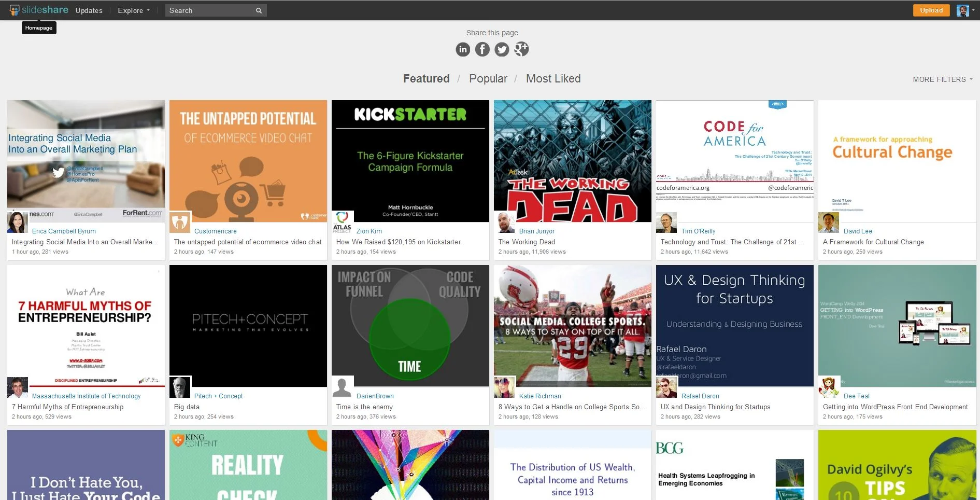This screenshot has width=980, height=500.
Task: Open user profile avatar in header
Action: point(962,10)
